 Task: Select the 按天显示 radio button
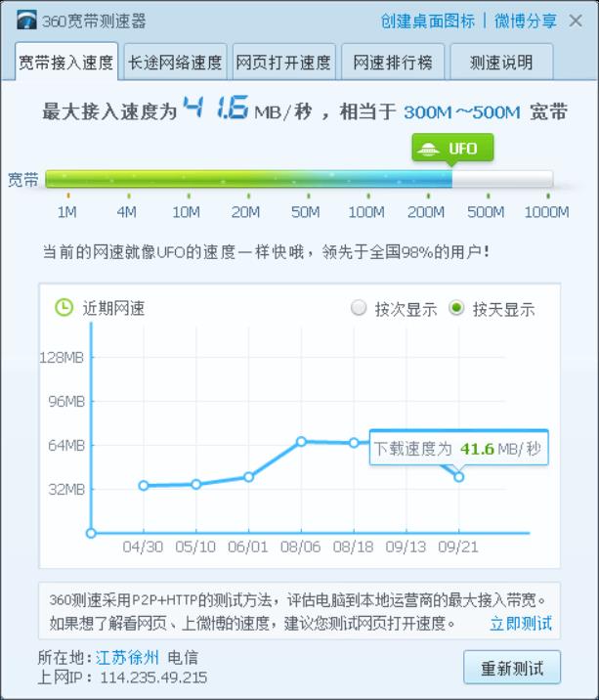click(x=456, y=308)
